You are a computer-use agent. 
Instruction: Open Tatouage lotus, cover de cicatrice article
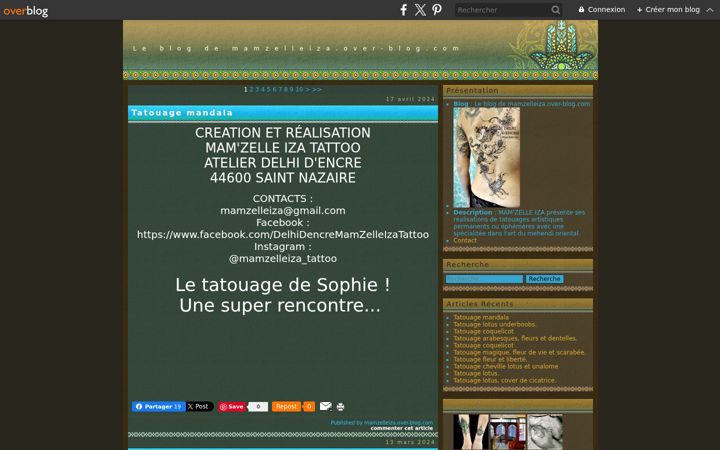pyautogui.click(x=505, y=380)
